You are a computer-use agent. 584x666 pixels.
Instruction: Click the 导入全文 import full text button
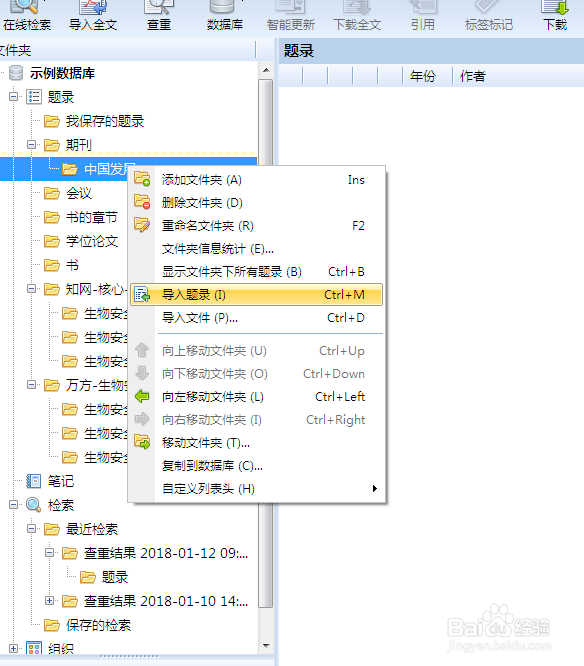pyautogui.click(x=93, y=17)
